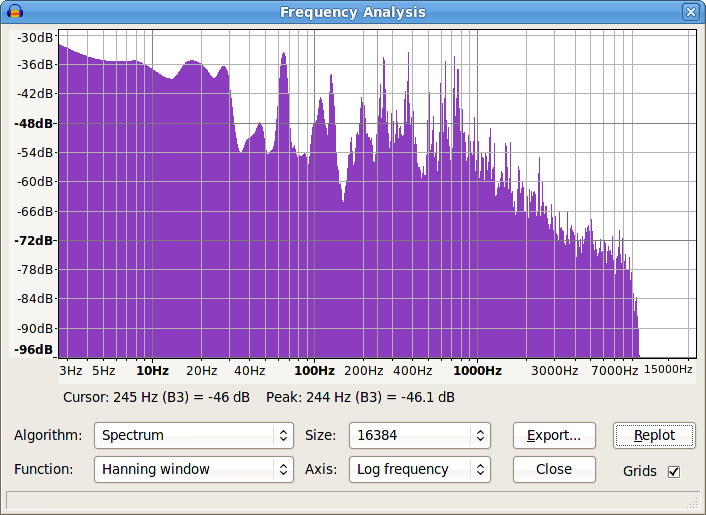Click the 100Hz label on frequency axis
This screenshot has height=515, width=706.
(x=314, y=370)
